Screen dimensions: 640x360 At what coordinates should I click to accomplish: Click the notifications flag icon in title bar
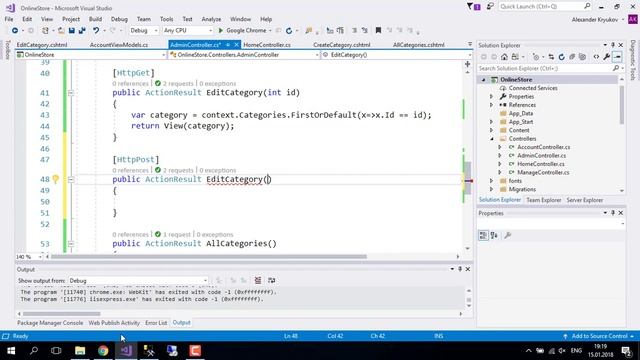(x=473, y=7)
